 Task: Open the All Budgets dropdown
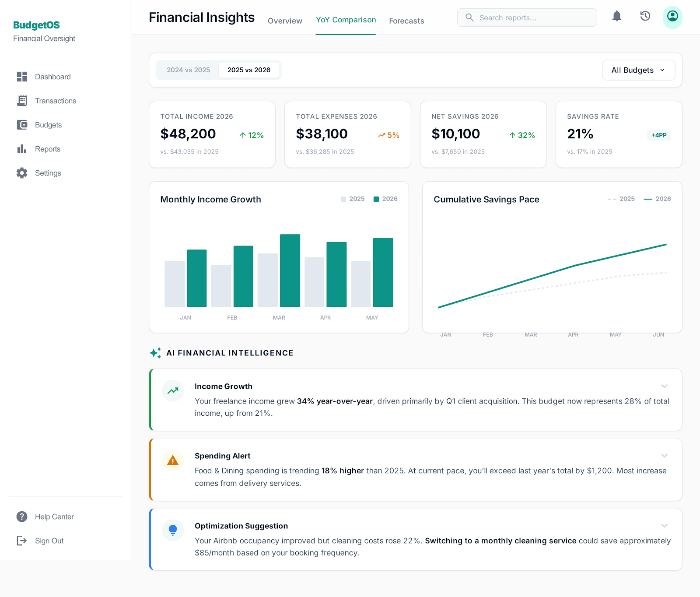[638, 70]
